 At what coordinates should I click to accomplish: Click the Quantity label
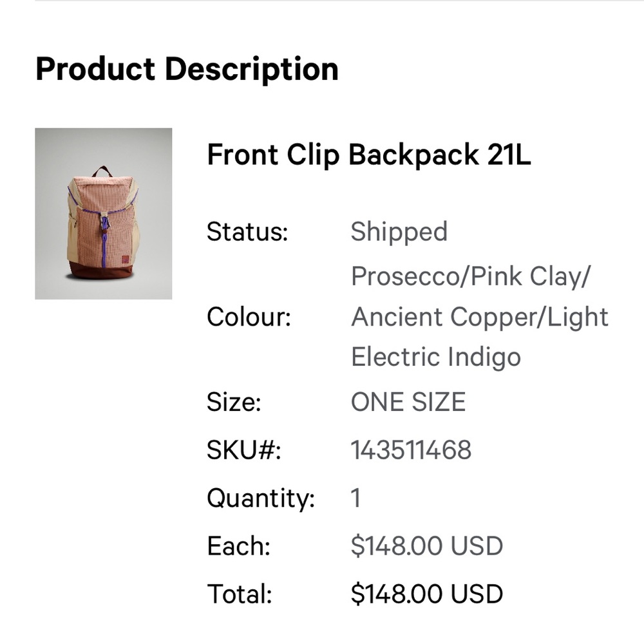coord(260,498)
